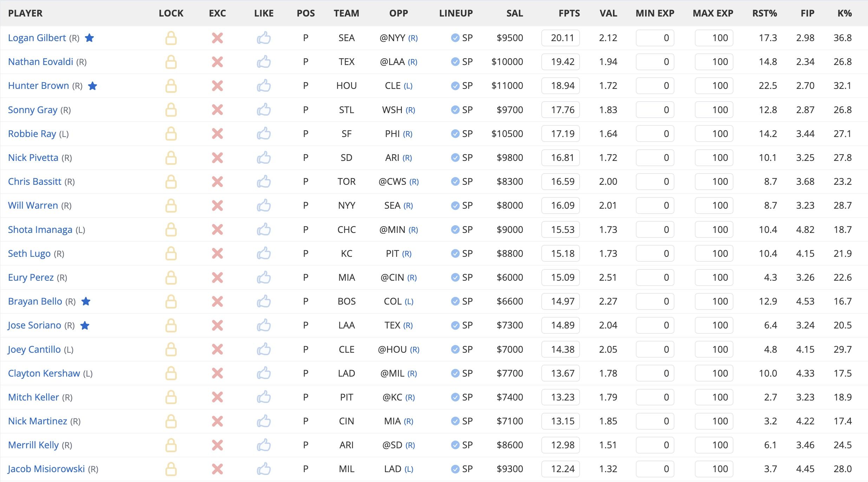Sort by FIP column header
The image size is (868, 482).
pos(808,13)
